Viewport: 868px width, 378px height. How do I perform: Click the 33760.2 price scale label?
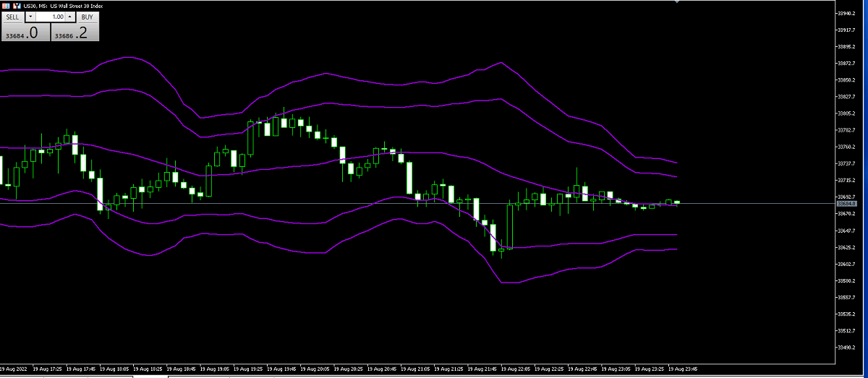pos(847,147)
